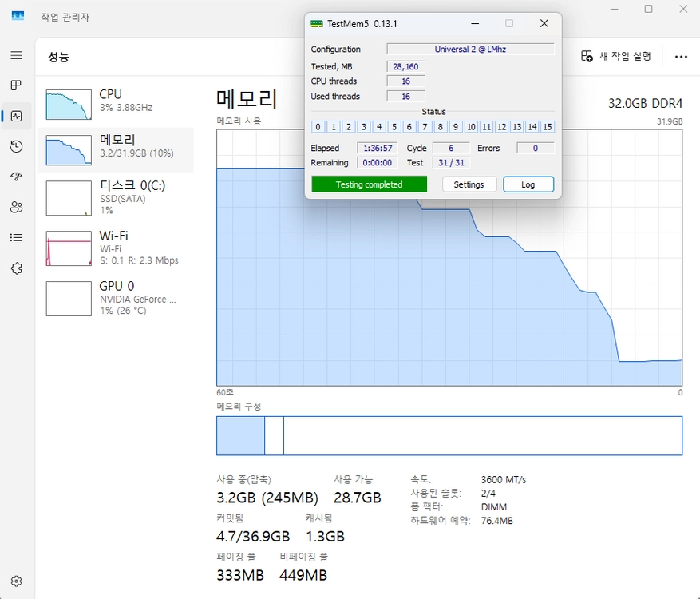Click thread status box 8 in TestMem5
This screenshot has width=700, height=599.
pyautogui.click(x=440, y=127)
